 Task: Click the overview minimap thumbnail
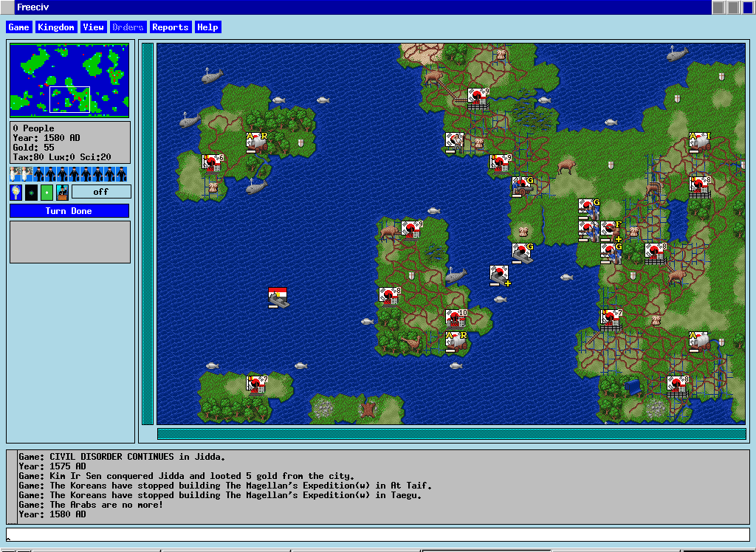coord(69,80)
